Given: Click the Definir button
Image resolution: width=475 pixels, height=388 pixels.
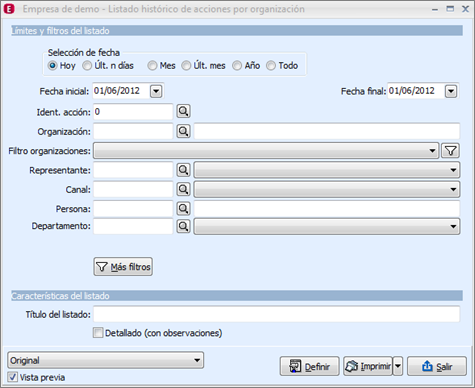Looking at the screenshot, I should coord(310,366).
